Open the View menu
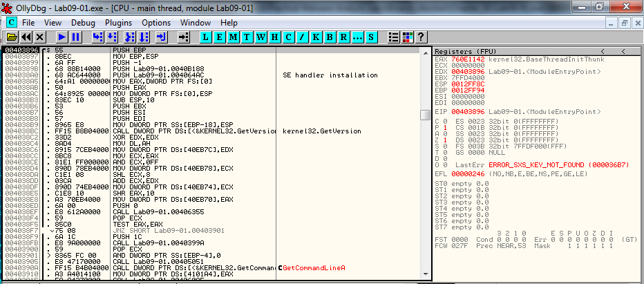 [x=53, y=23]
